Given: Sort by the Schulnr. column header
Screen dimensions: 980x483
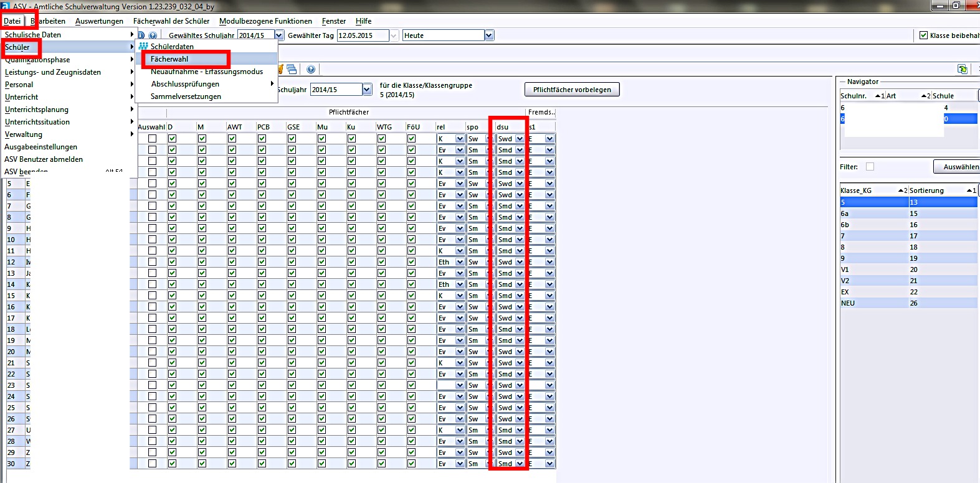Looking at the screenshot, I should pos(862,96).
